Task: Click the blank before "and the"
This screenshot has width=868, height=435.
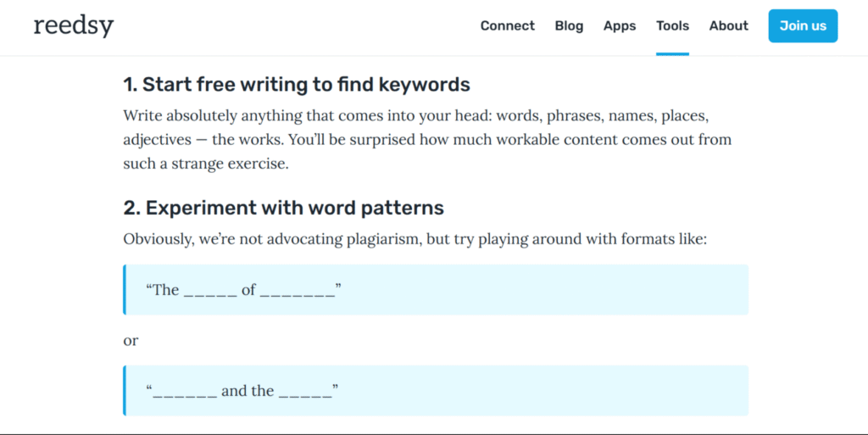Action: point(185,396)
